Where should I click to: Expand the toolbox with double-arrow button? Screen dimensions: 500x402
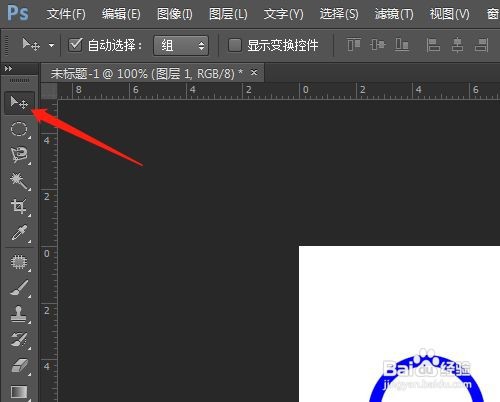pyautogui.click(x=8, y=69)
